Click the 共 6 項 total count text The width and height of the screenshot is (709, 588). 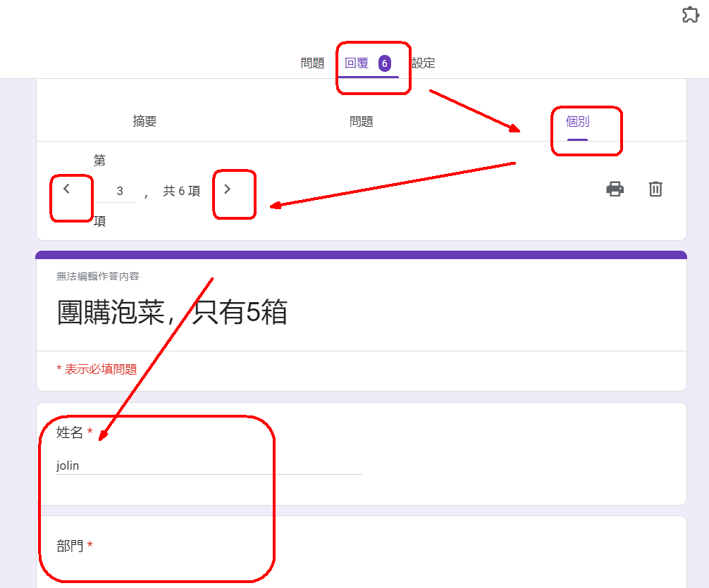[181, 191]
